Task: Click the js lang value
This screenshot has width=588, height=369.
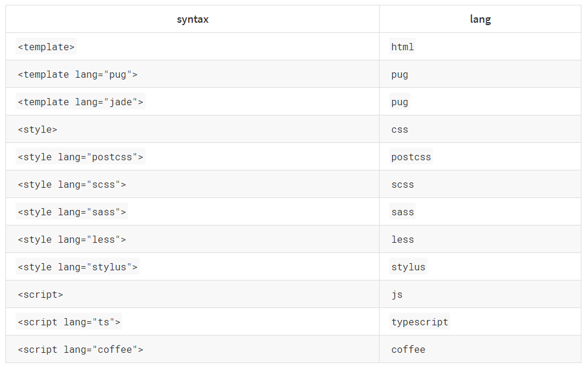Action: coord(396,294)
